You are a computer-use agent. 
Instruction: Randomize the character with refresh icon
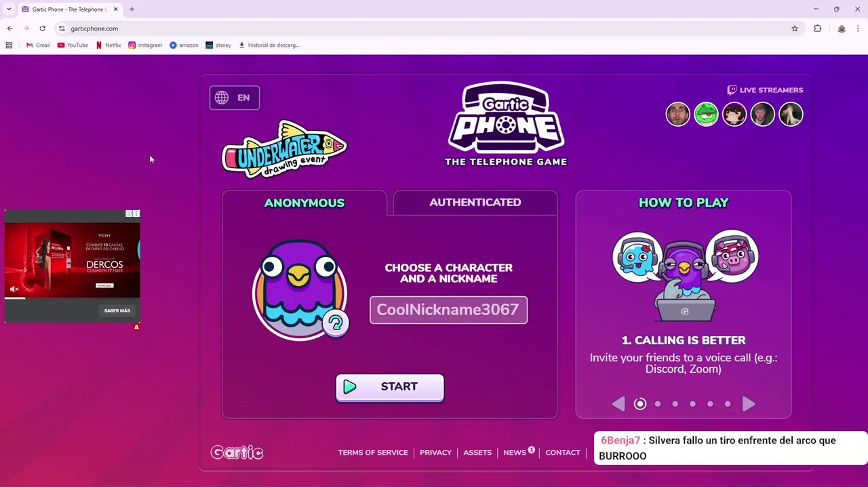pyautogui.click(x=336, y=323)
